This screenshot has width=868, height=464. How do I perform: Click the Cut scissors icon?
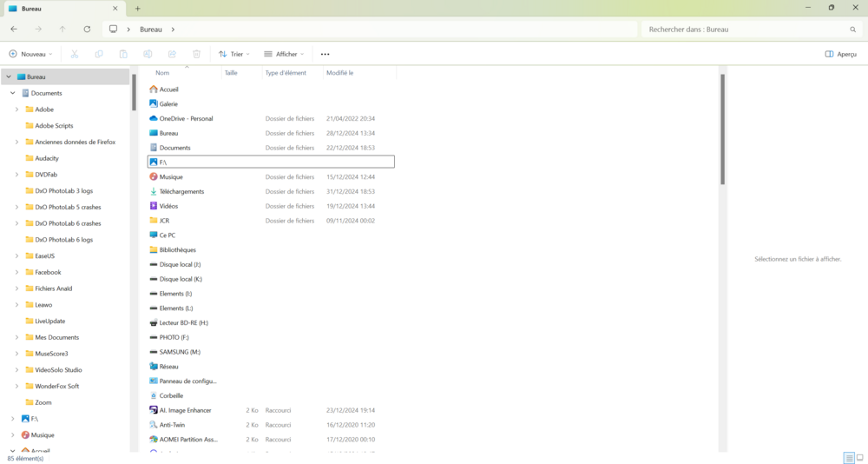coord(75,54)
